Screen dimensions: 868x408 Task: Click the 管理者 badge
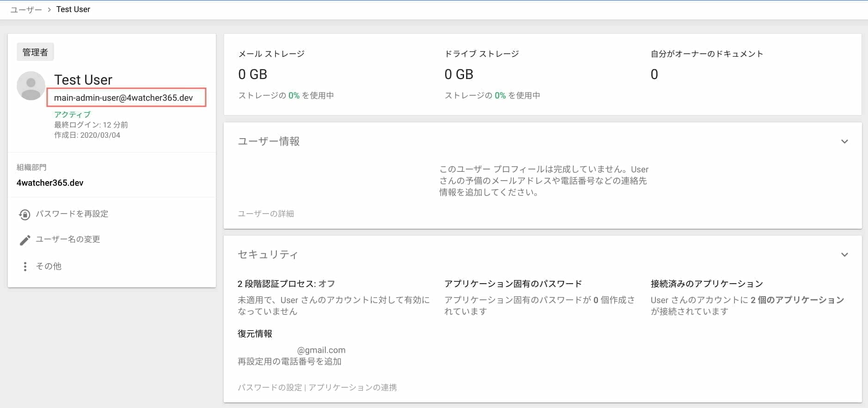(x=35, y=52)
